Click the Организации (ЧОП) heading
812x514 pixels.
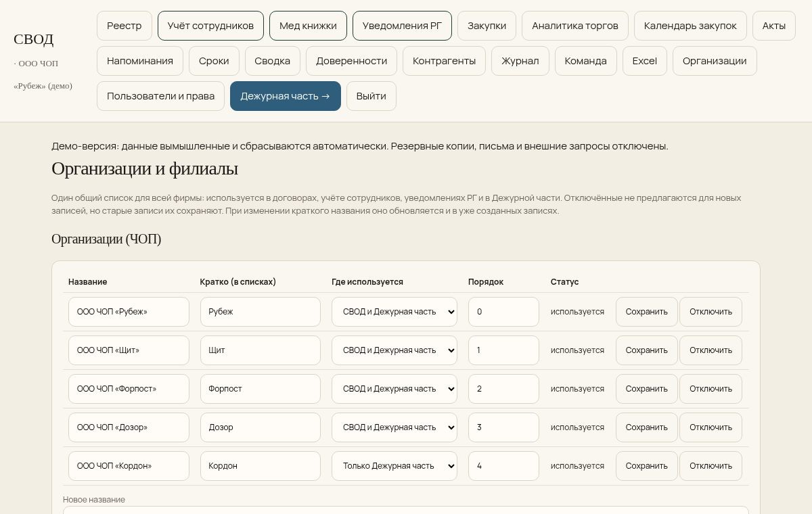point(106,239)
